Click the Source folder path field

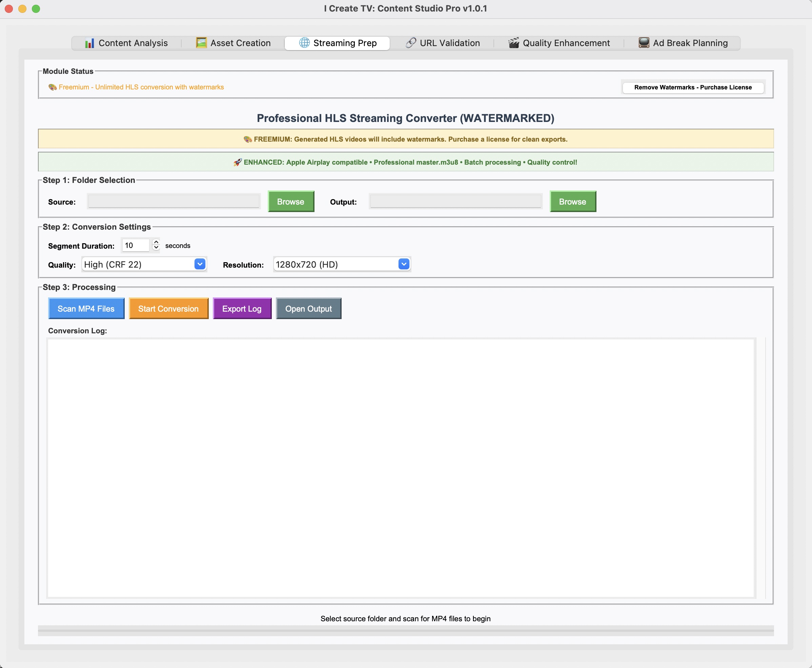(x=174, y=202)
